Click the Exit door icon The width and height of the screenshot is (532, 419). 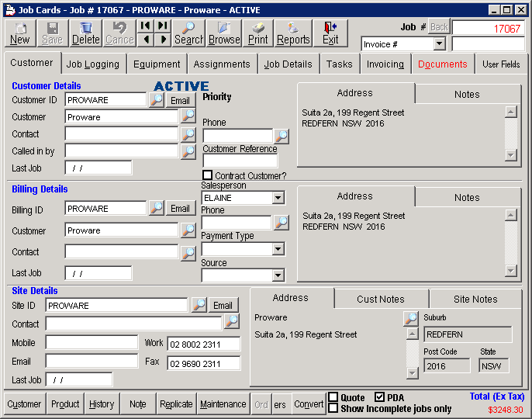coord(330,33)
